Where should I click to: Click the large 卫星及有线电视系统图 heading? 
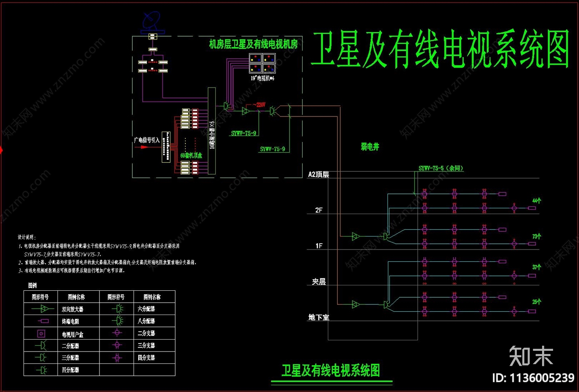[x=440, y=49]
